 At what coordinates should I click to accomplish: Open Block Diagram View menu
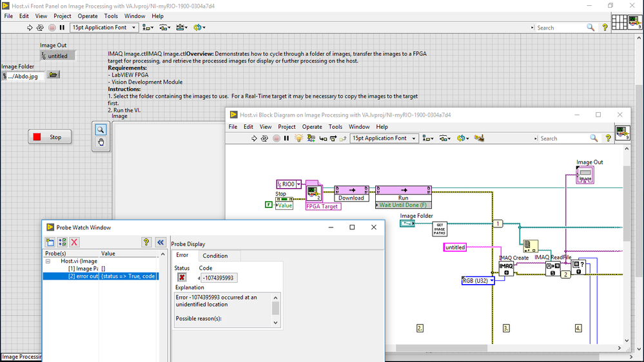266,127
